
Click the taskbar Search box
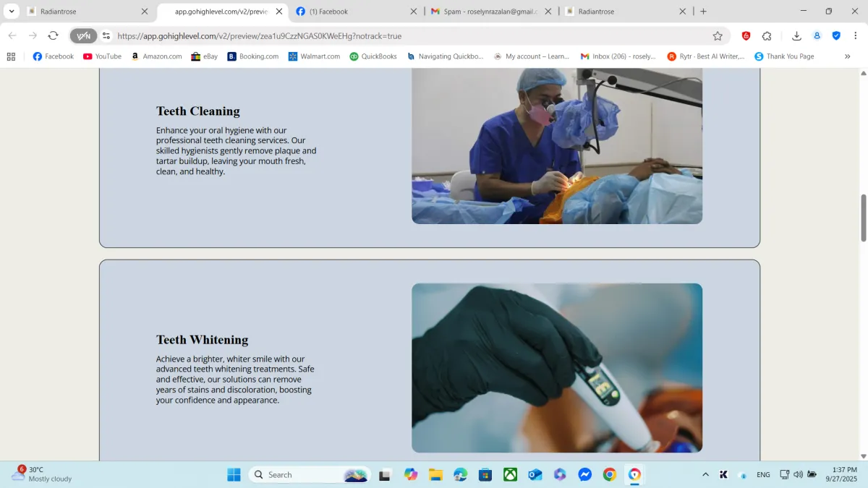[309, 475]
